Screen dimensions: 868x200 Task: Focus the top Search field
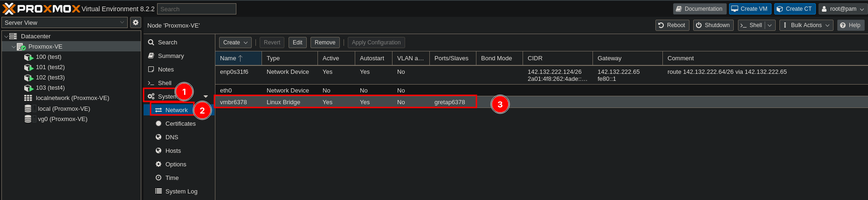tap(197, 9)
